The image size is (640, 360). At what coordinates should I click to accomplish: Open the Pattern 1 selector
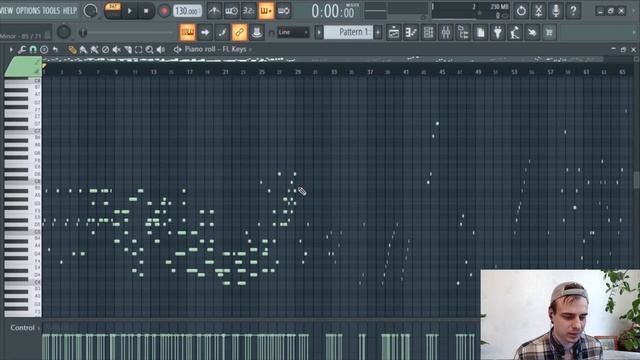348,32
